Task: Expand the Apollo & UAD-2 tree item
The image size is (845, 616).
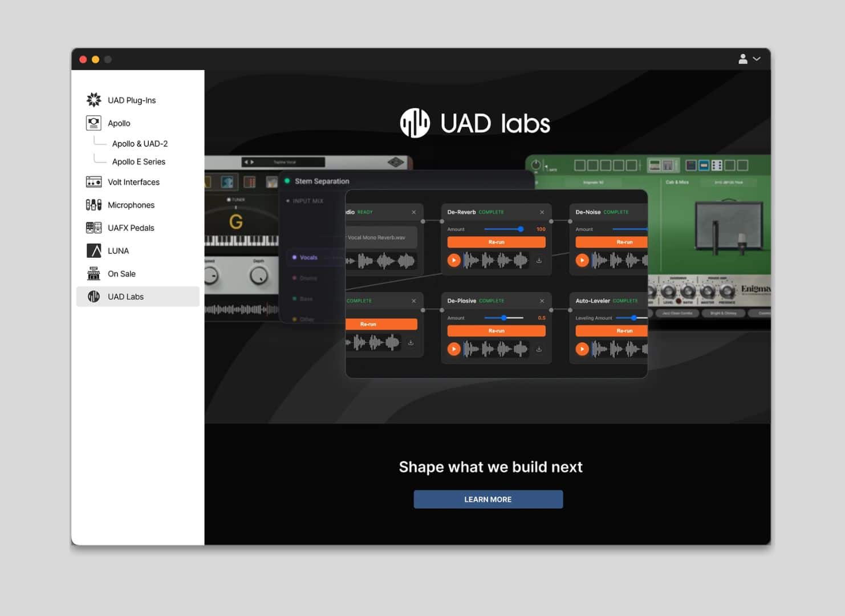Action: [140, 143]
